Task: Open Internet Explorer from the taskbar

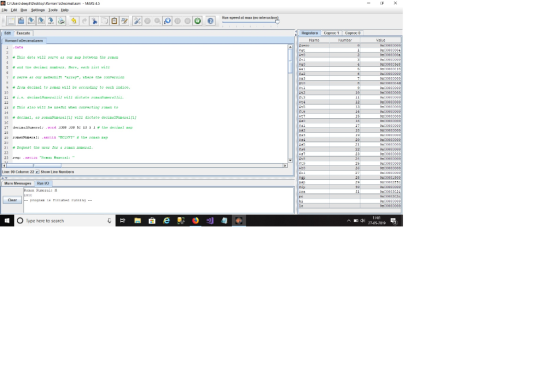Action: [x=166, y=221]
